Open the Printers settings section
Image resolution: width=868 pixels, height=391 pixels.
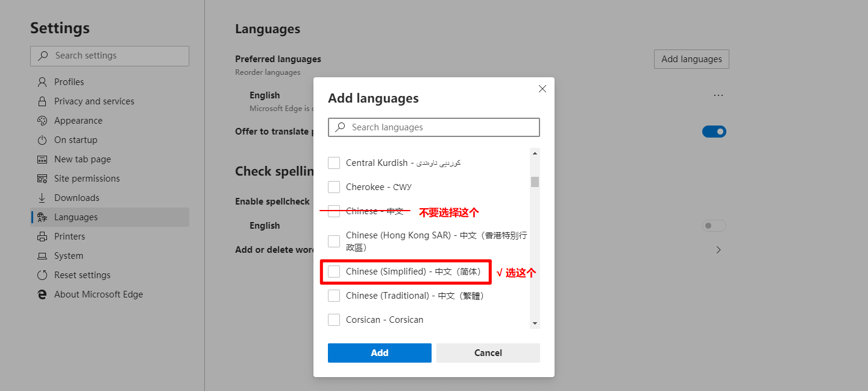[x=70, y=236]
